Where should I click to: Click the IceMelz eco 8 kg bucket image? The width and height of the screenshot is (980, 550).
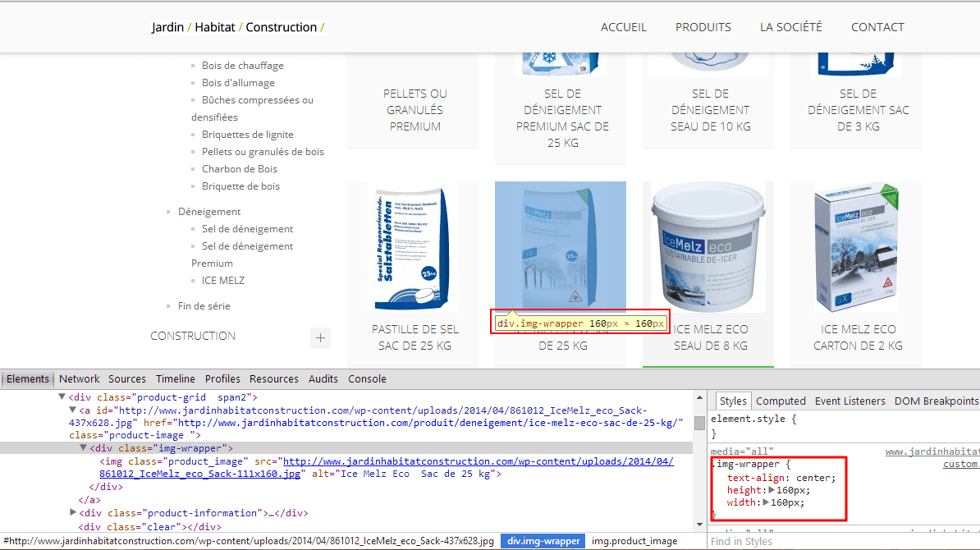coord(708,247)
